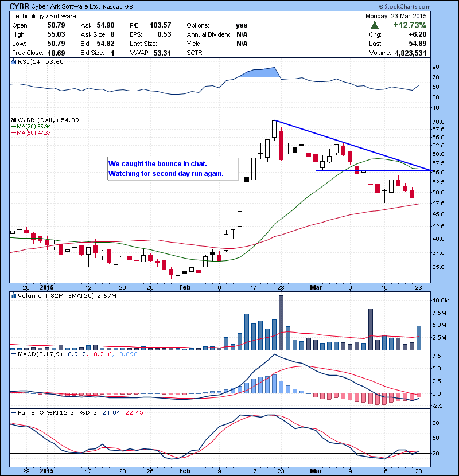Click the RSI 70 level axis label

pyautogui.click(x=435, y=77)
